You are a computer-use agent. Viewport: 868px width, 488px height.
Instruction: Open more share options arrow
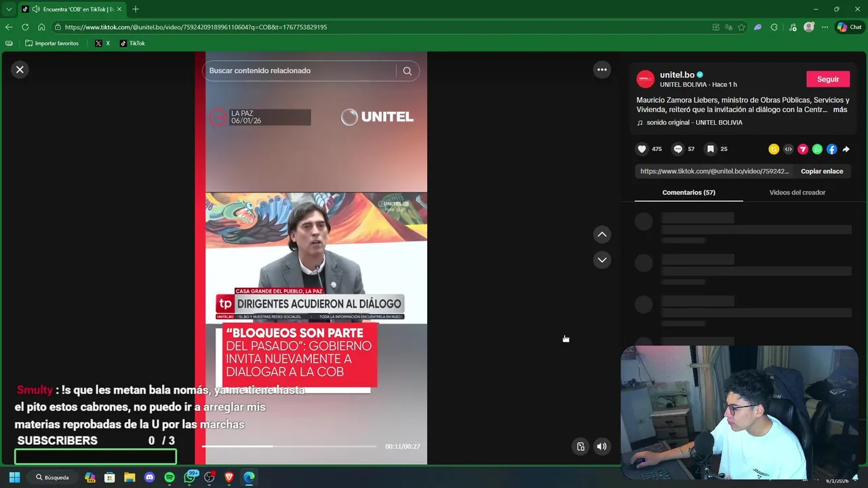[846, 149]
